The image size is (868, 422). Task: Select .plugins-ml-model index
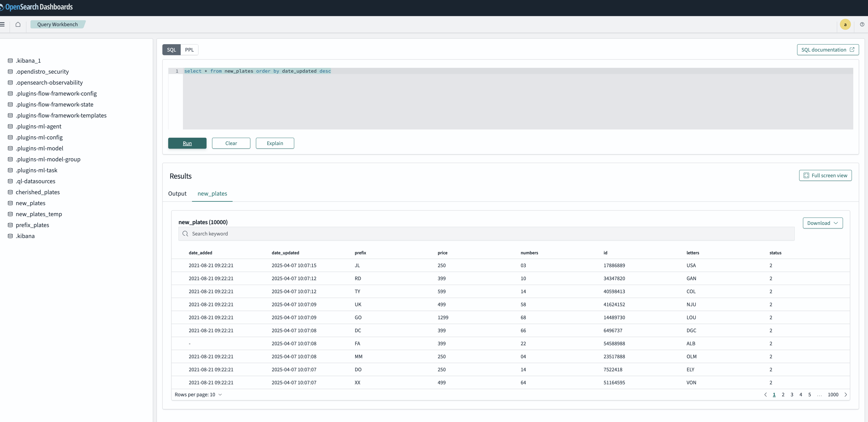[x=39, y=148]
